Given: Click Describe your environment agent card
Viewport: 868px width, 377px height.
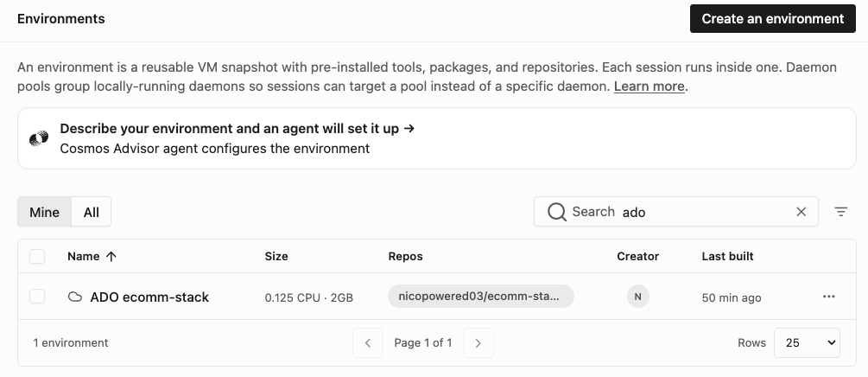Looking at the screenshot, I should 437,138.
